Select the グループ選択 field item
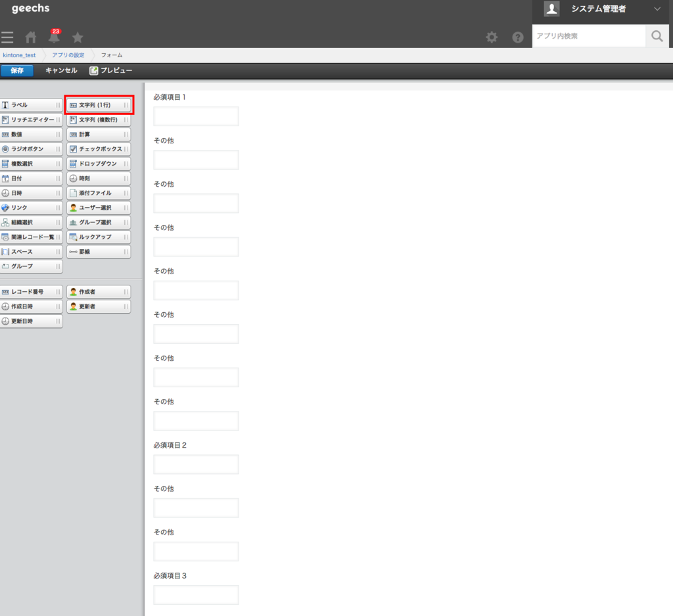Viewport: 673px width, 616px height. coord(99,222)
